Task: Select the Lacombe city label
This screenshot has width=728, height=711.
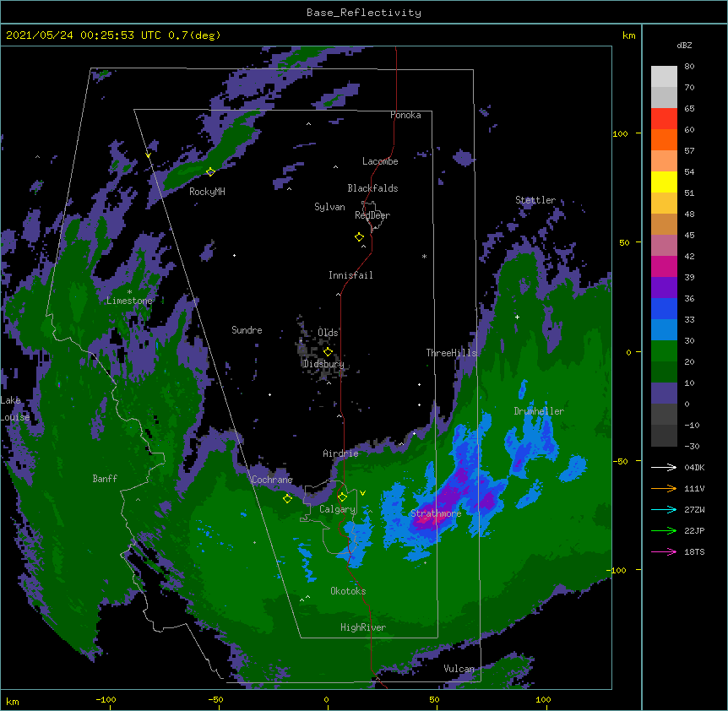Action: point(380,161)
